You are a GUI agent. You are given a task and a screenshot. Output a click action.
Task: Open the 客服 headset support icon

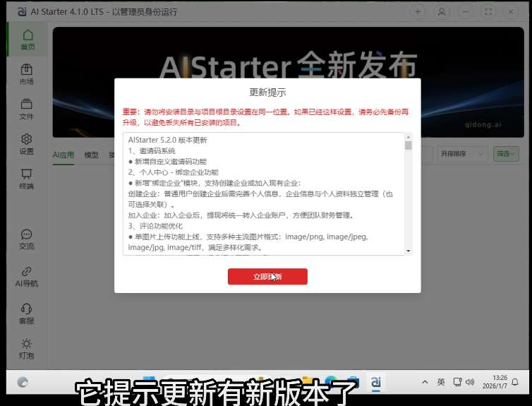pyautogui.click(x=27, y=314)
